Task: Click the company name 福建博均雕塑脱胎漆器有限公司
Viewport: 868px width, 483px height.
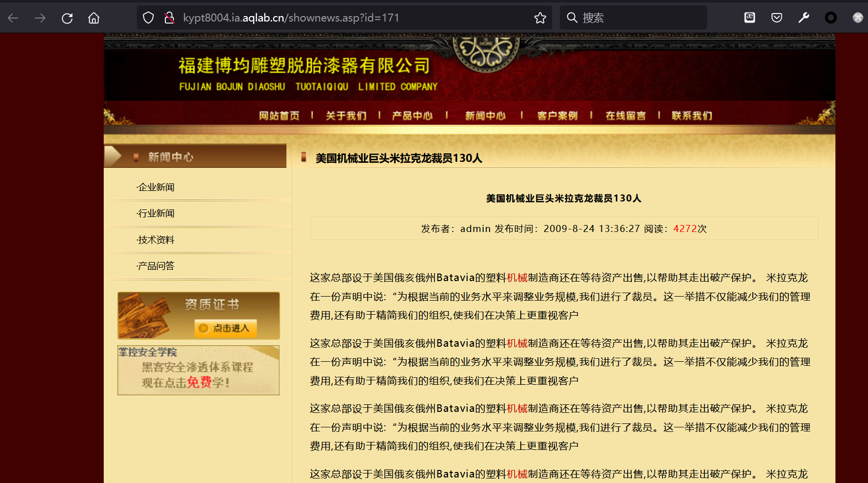Action: (x=304, y=65)
